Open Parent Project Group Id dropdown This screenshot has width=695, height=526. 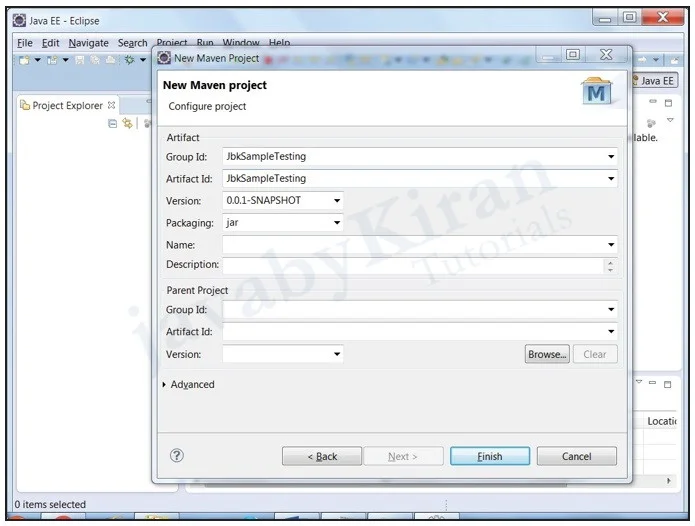pyautogui.click(x=611, y=309)
